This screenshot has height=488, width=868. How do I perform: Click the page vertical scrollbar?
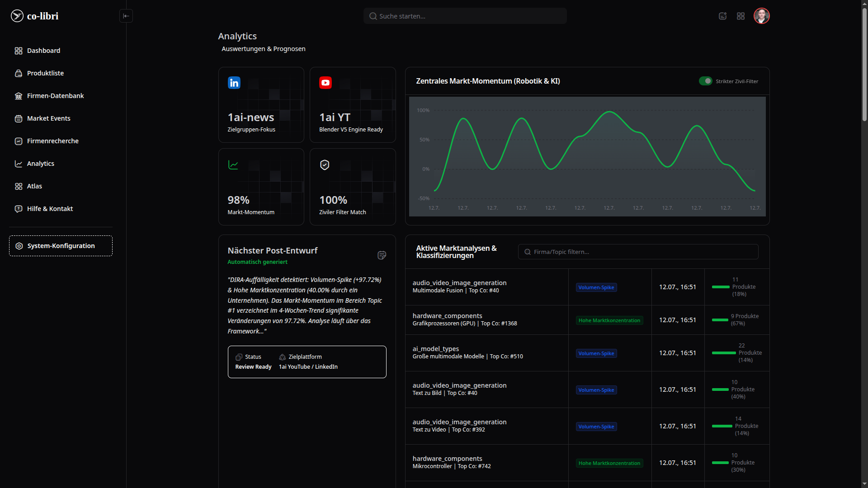[x=864, y=63]
